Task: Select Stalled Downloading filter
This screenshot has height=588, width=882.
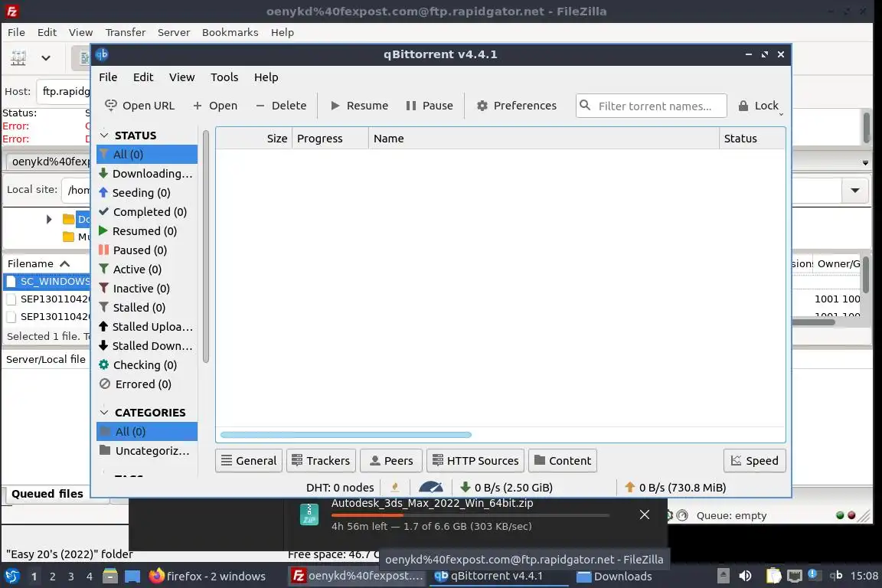Action: (147, 345)
